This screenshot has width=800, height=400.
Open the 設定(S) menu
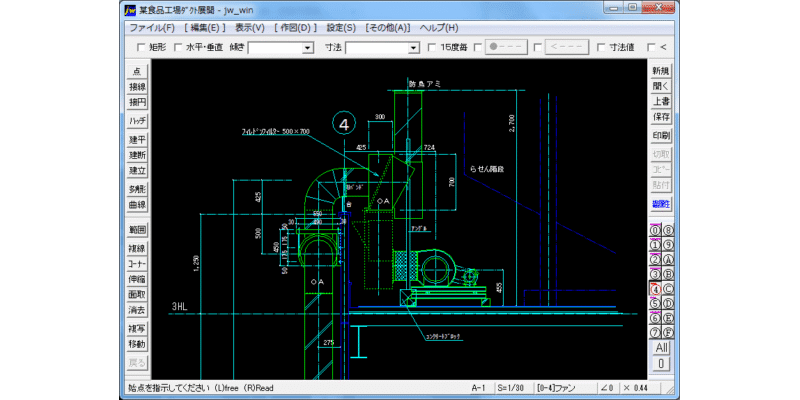click(x=341, y=28)
